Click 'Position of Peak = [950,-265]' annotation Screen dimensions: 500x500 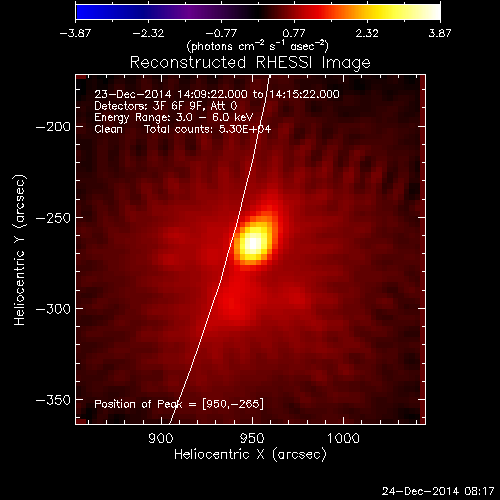click(179, 404)
